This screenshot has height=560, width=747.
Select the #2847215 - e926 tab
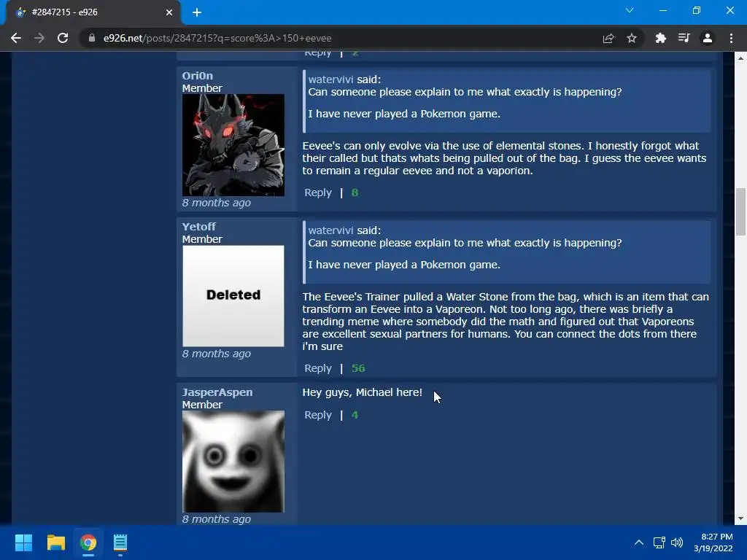pyautogui.click(x=93, y=12)
